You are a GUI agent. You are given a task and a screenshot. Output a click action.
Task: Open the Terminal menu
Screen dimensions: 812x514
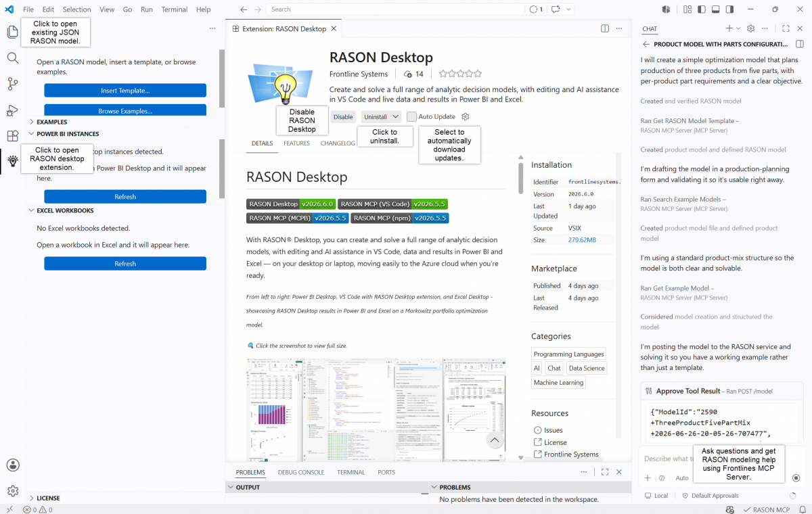click(x=175, y=9)
